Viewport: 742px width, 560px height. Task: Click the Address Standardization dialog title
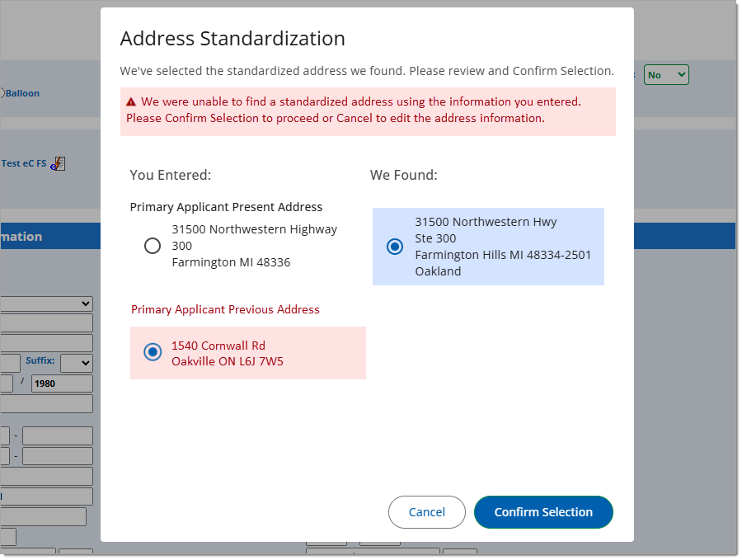(x=232, y=39)
